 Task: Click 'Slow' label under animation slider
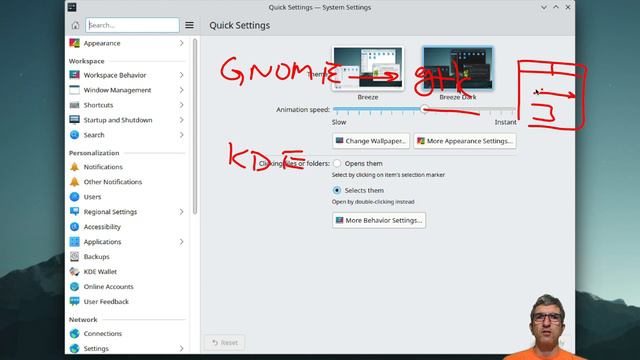(x=339, y=122)
